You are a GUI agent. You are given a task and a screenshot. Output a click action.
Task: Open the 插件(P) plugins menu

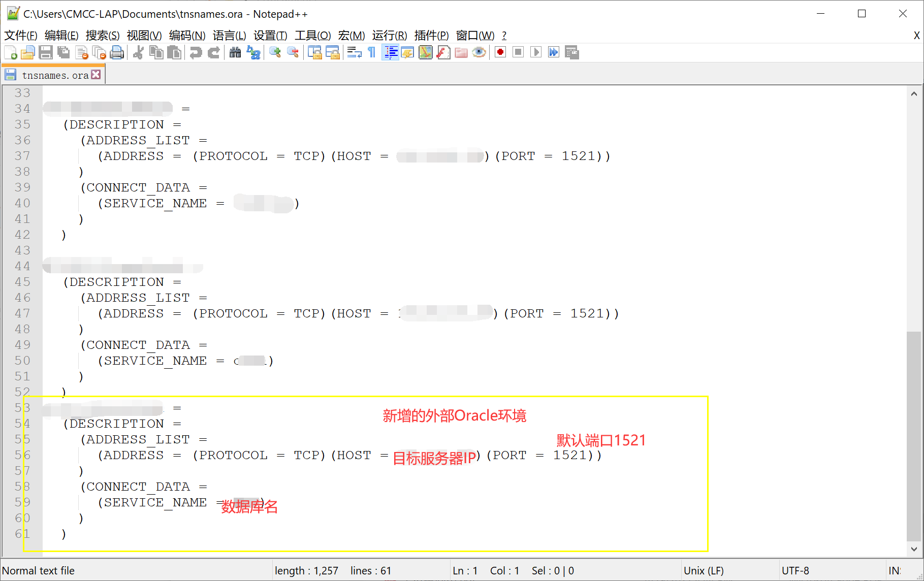pyautogui.click(x=431, y=36)
